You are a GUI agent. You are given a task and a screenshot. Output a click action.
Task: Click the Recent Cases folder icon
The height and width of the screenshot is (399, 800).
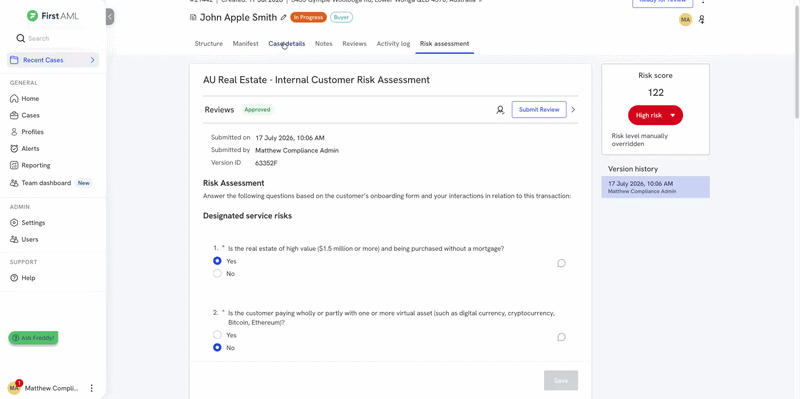point(14,60)
